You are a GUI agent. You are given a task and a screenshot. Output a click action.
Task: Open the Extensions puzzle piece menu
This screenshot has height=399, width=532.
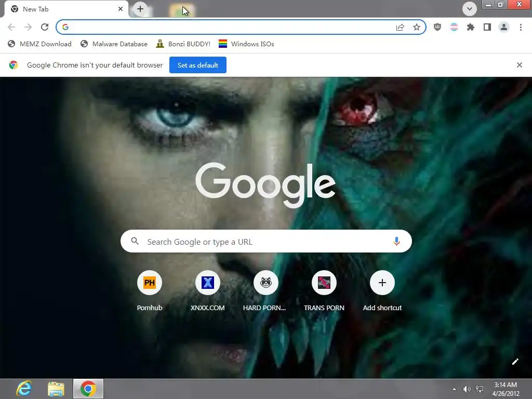pos(471,27)
